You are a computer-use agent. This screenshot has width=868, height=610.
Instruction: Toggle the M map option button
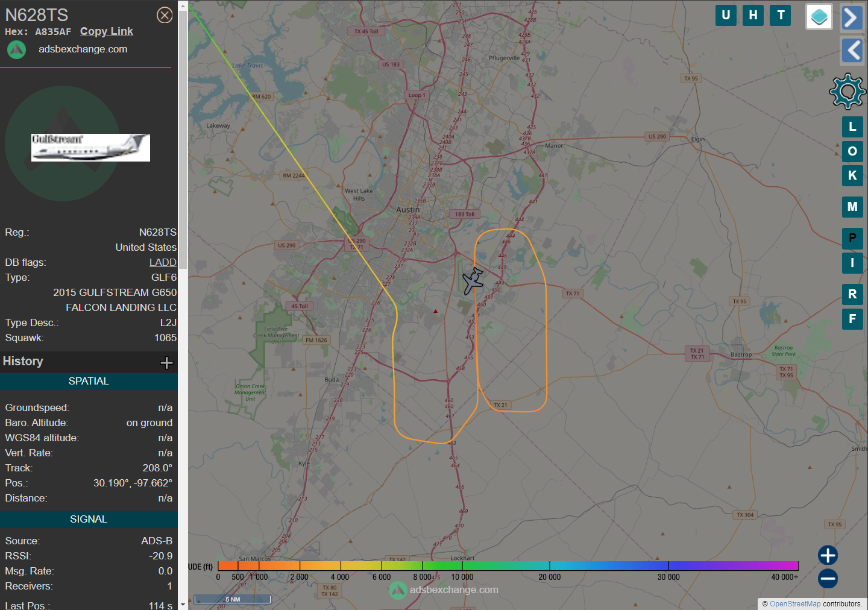852,207
